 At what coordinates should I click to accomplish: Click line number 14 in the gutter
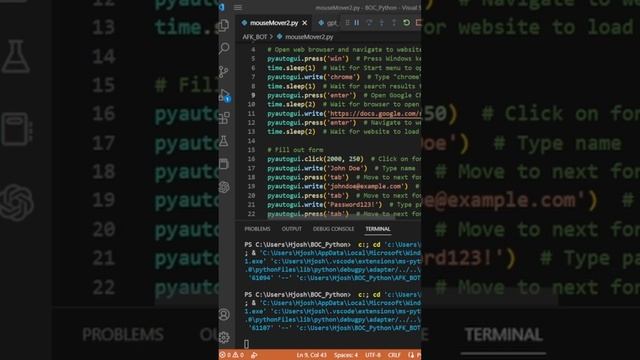[x=251, y=141]
